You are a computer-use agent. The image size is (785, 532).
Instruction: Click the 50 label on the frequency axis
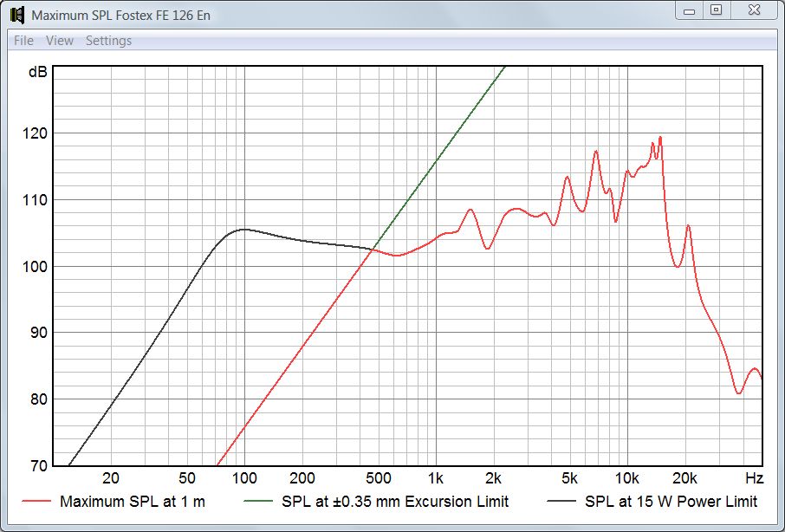[187, 478]
